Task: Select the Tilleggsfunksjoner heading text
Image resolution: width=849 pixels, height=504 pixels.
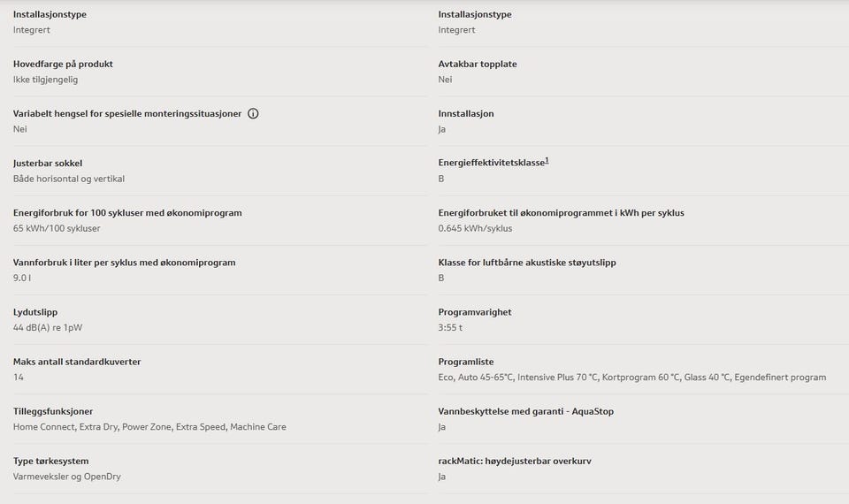Action: (x=52, y=411)
